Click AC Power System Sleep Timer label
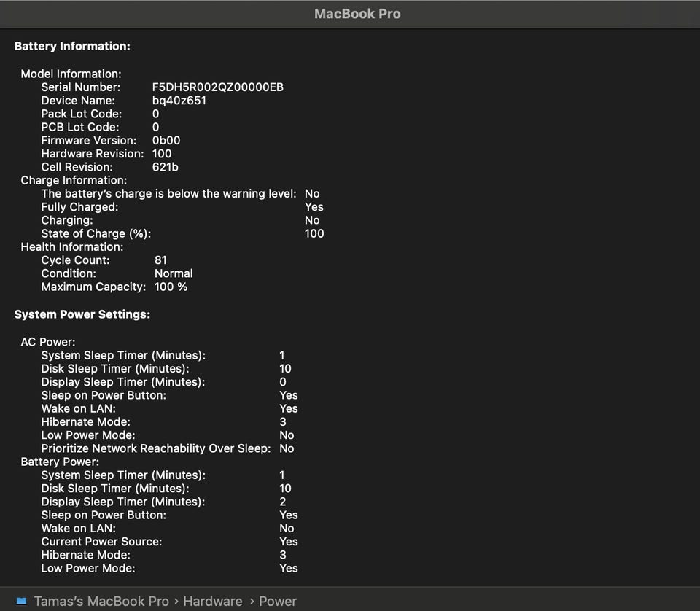Image resolution: width=700 pixels, height=611 pixels. point(123,356)
